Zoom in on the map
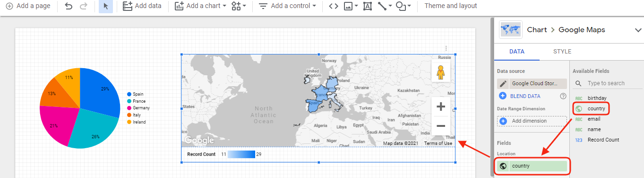This screenshot has width=644, height=178. coord(441,107)
